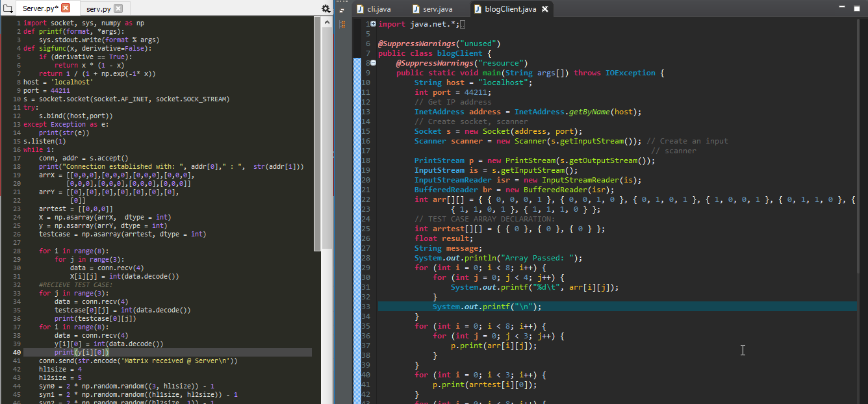The image size is (868, 404).
Task: Open the outline icon in the left trim
Action: (343, 24)
